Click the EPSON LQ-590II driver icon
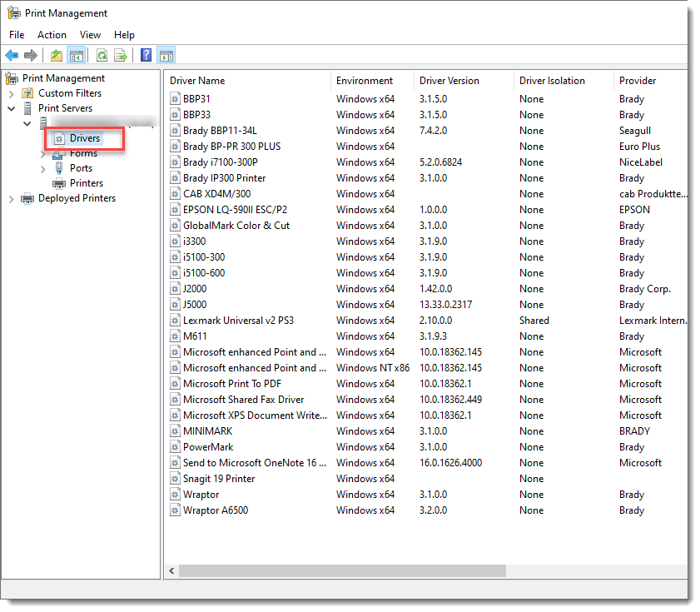 [x=175, y=210]
